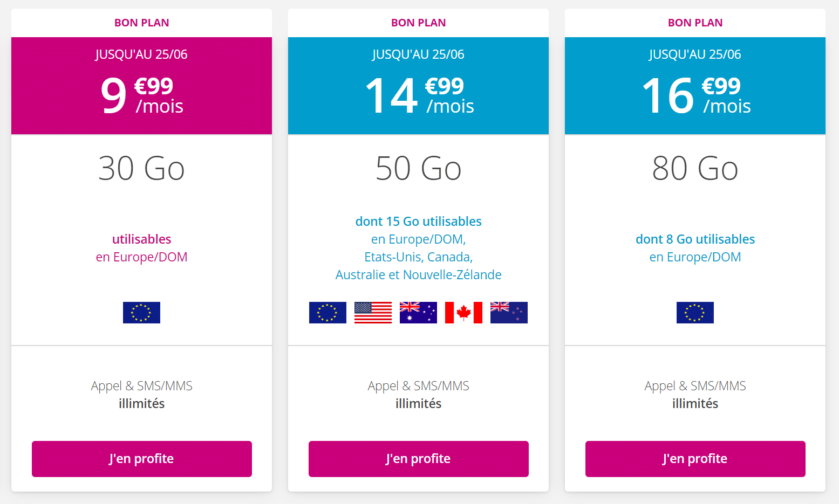The image size is (839, 504).
Task: Click 'JUSQU'AU 25/06' on the 16€99 card
Action: point(695,54)
